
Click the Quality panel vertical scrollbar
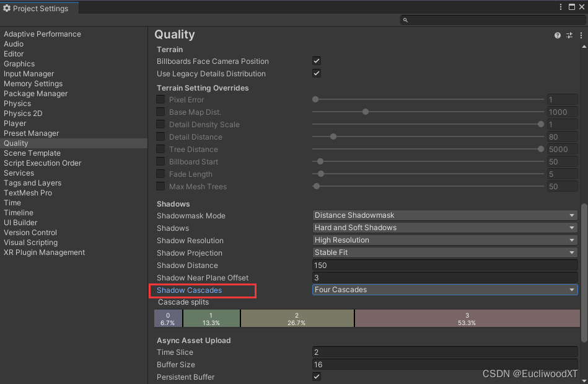pyautogui.click(x=584, y=272)
